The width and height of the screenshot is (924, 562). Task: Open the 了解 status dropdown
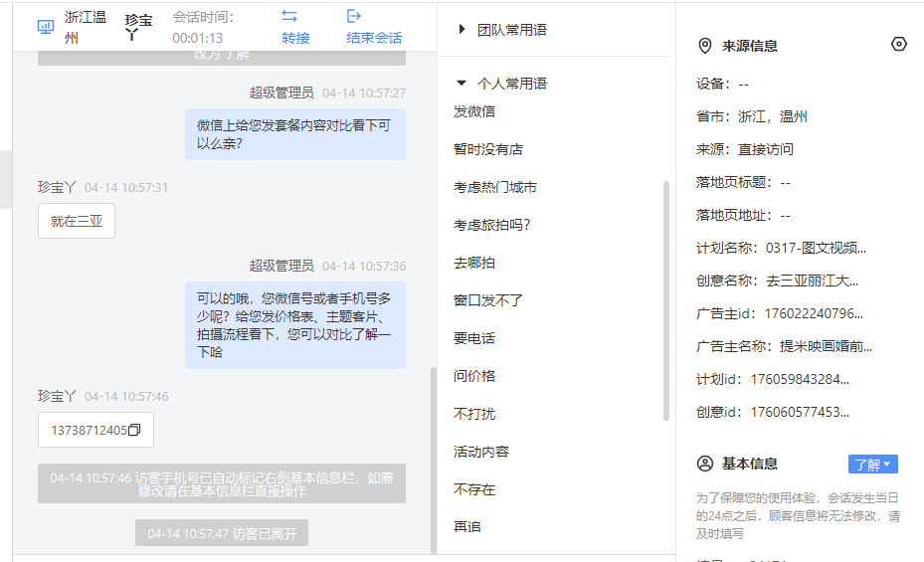pos(872,465)
